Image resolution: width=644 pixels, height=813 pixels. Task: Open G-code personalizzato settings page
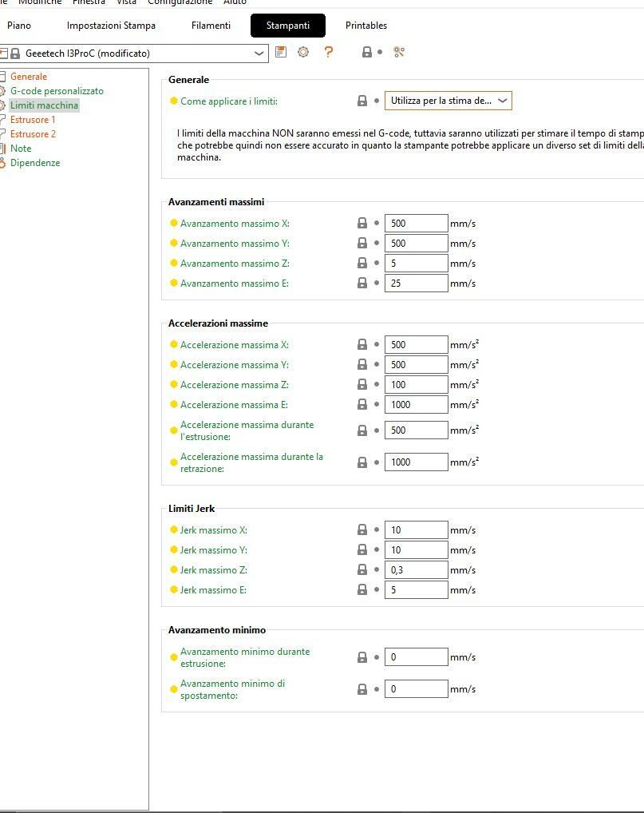pyautogui.click(x=57, y=91)
